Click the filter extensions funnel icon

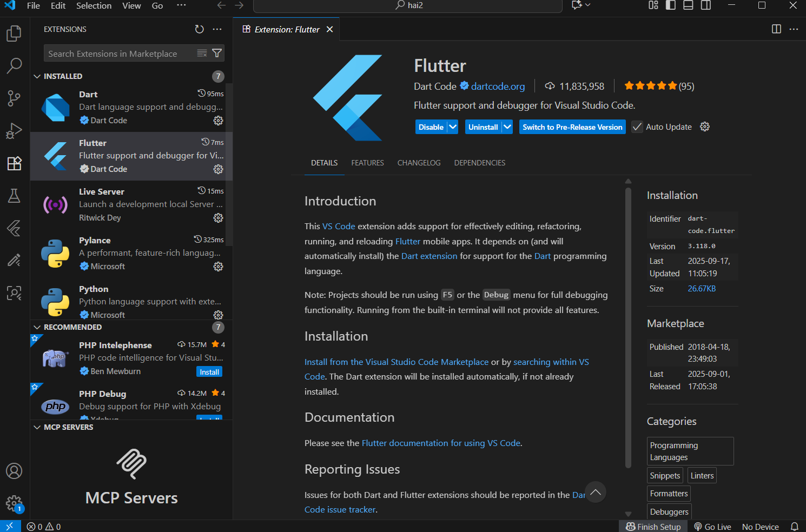[217, 53]
